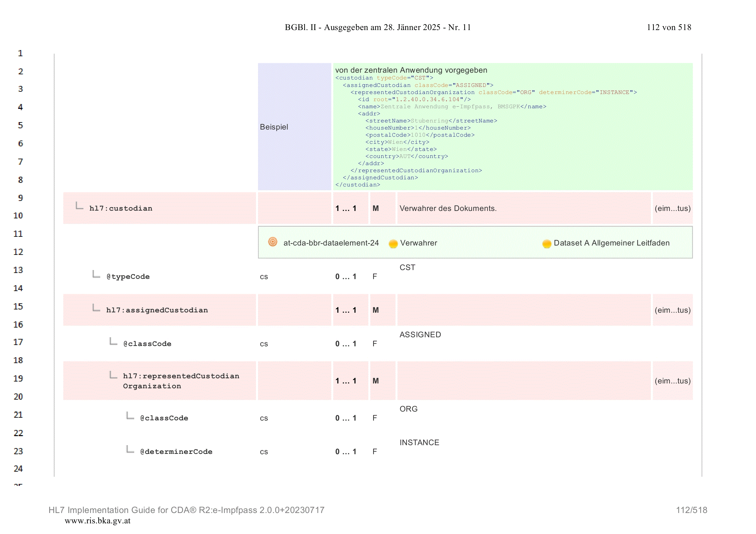Open the (eim...tus) link in custodian row
756x534 pixels.
click(672, 208)
